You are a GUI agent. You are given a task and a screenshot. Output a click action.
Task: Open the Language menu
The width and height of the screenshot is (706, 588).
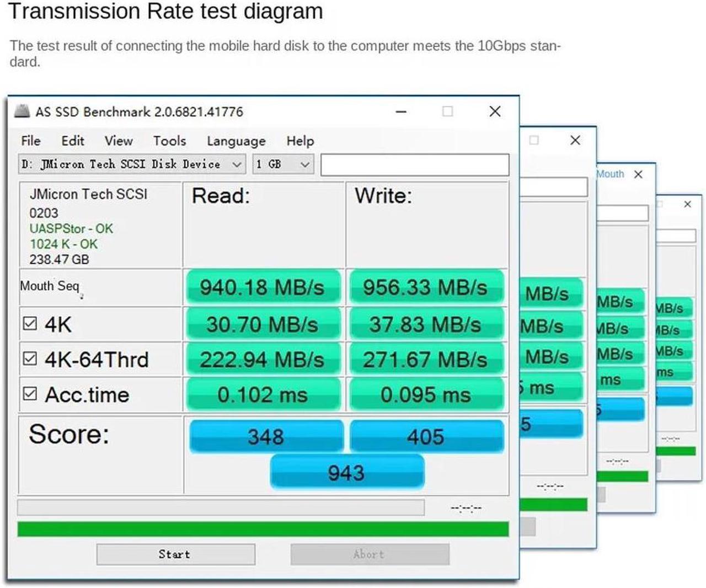click(x=236, y=141)
